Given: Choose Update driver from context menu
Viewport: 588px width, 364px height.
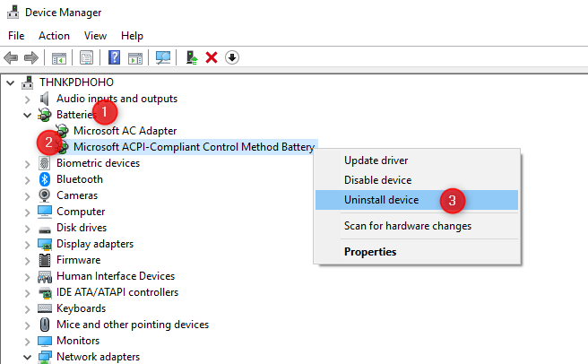Looking at the screenshot, I should tap(417, 160).
